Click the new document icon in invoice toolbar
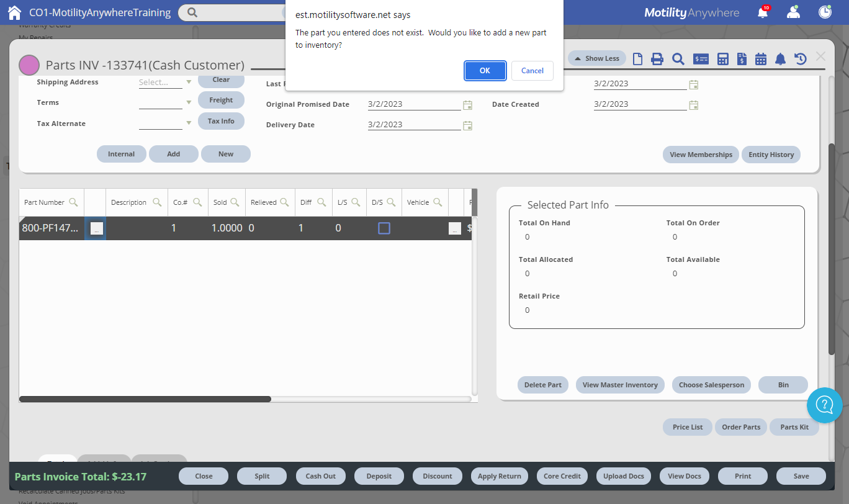 tap(637, 59)
